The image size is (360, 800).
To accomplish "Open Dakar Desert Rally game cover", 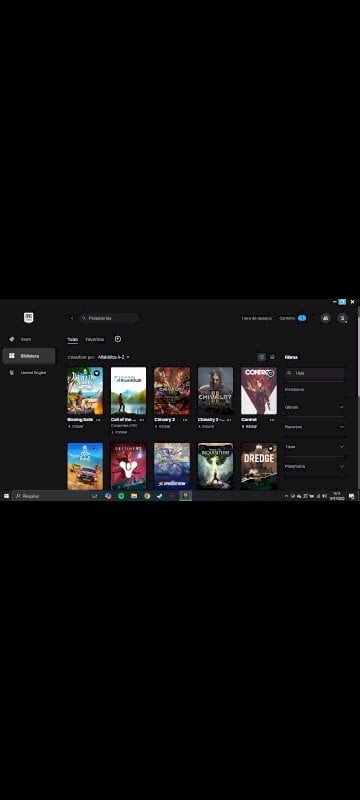I will click(85, 466).
